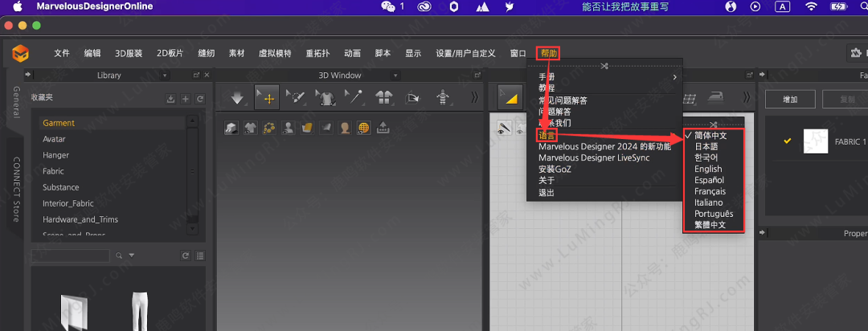Viewport: 868px width, 331px height.
Task: Toggle the textured surface display icon
Action: (231, 128)
